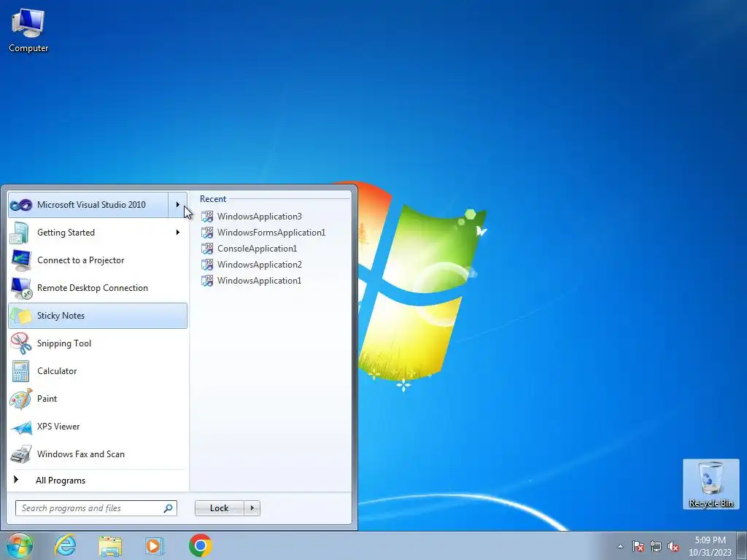Click the Getting Started icon
Image resolution: width=747 pixels, height=560 pixels.
[x=21, y=233]
